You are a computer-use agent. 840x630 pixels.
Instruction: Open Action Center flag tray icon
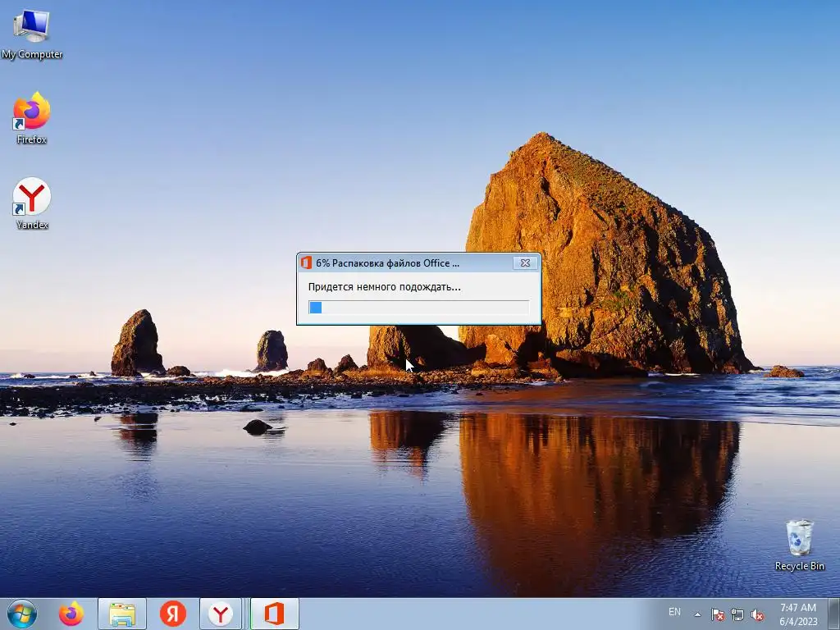coord(717,614)
